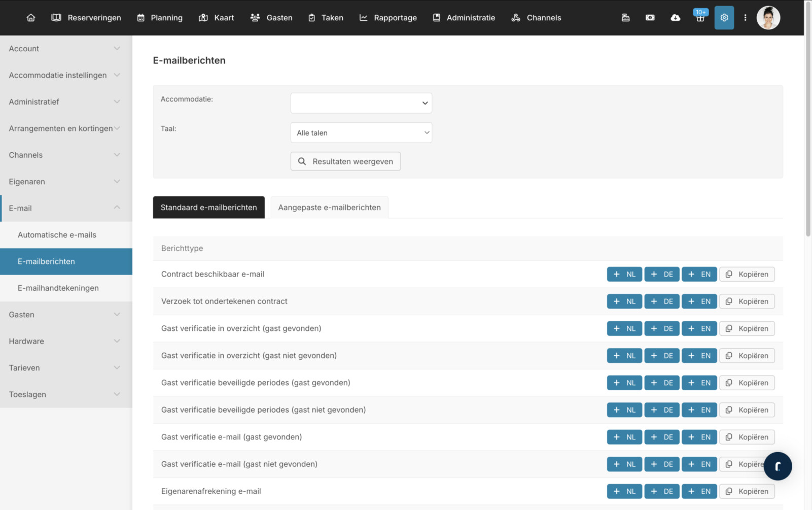Open the cash register icon
The image size is (812, 510).
625,18
